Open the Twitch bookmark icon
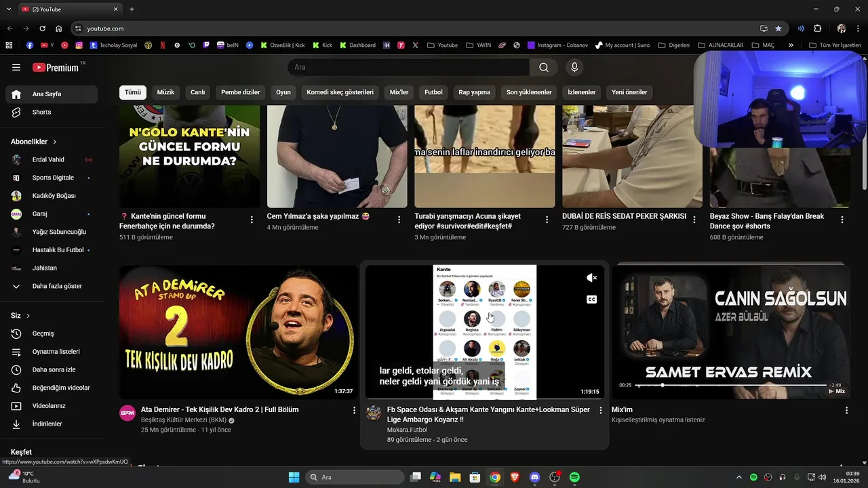The image size is (868, 488). 206,45
